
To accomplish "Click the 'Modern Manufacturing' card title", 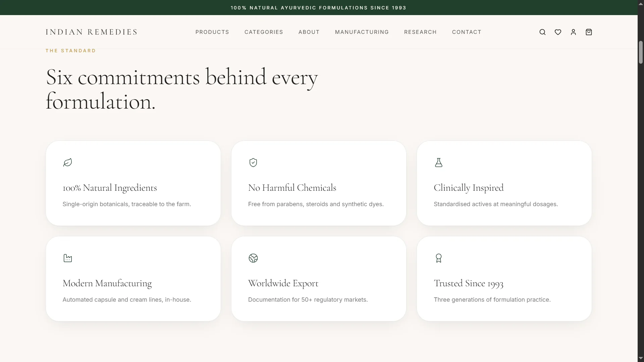I will (x=107, y=284).
